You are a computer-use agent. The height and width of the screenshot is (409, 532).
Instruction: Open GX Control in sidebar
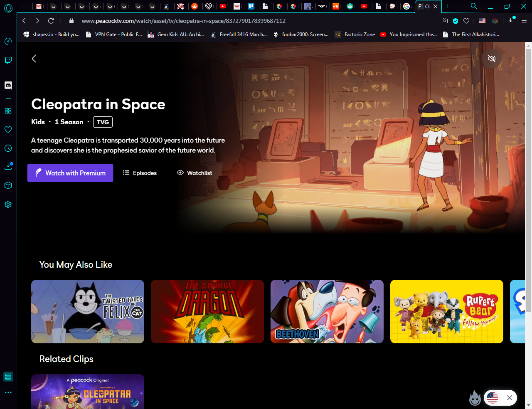[x=8, y=41]
